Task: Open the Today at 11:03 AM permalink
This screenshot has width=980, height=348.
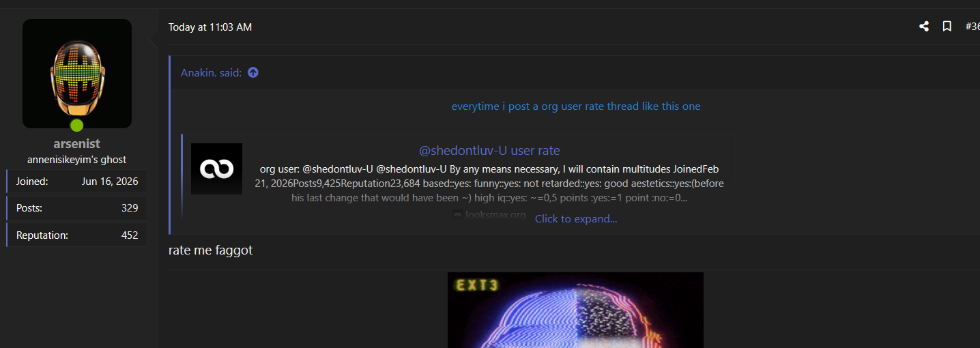Action: point(210,27)
